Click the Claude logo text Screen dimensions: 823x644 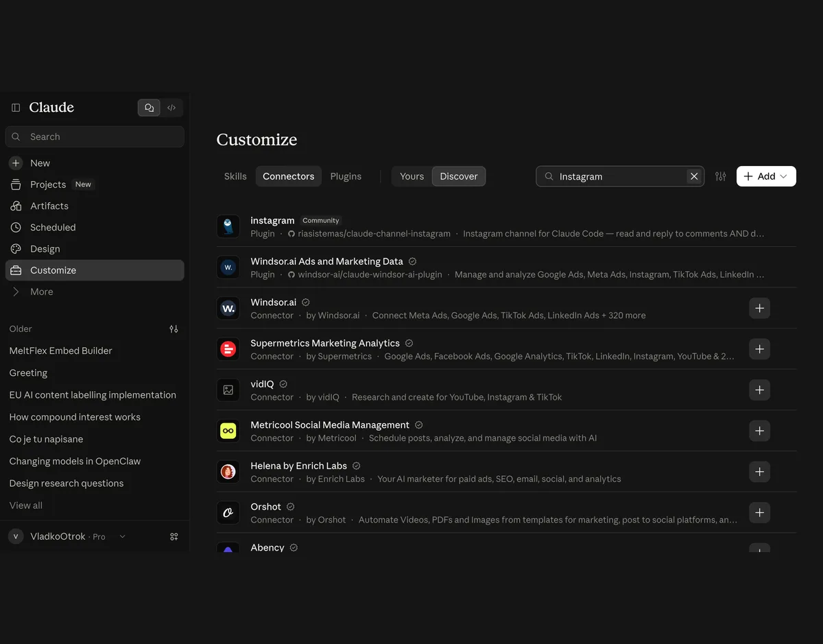51,108
